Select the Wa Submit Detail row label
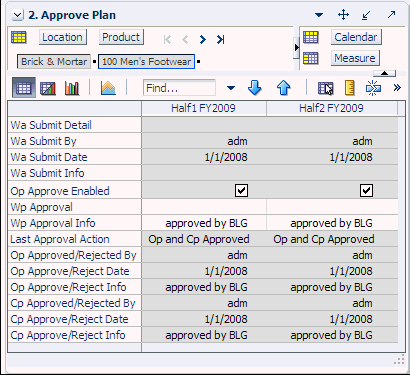 pyautogui.click(x=75, y=125)
